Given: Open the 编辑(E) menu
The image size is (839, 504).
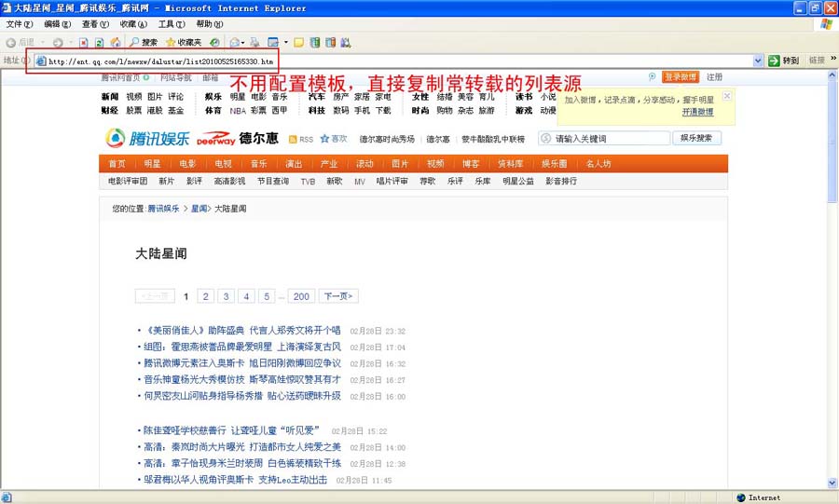Looking at the screenshot, I should pos(57,24).
